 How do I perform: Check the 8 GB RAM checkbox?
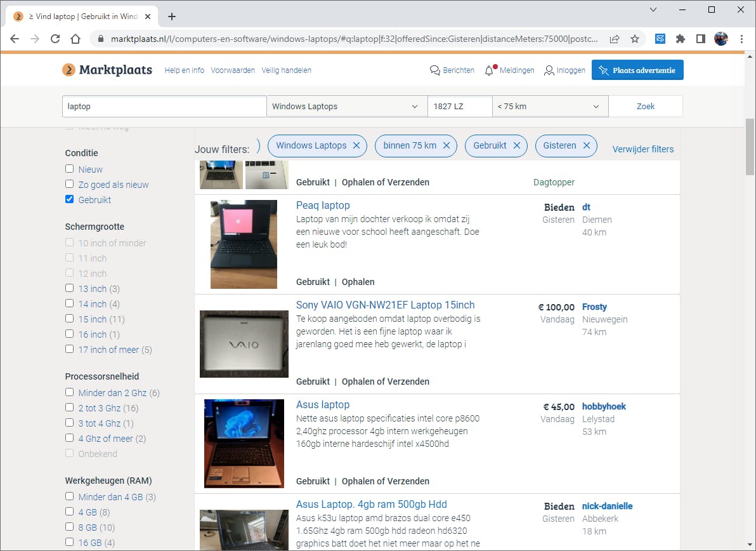[69, 527]
